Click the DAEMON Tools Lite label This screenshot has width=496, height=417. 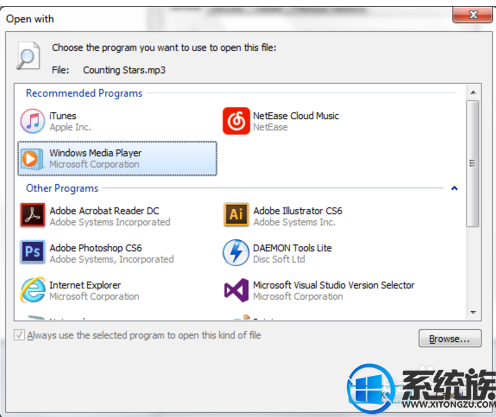pos(292,248)
